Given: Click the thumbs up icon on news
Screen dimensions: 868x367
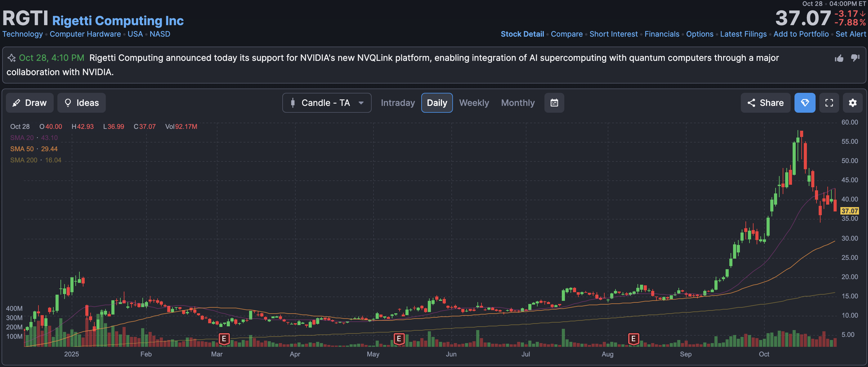Looking at the screenshot, I should [x=839, y=58].
